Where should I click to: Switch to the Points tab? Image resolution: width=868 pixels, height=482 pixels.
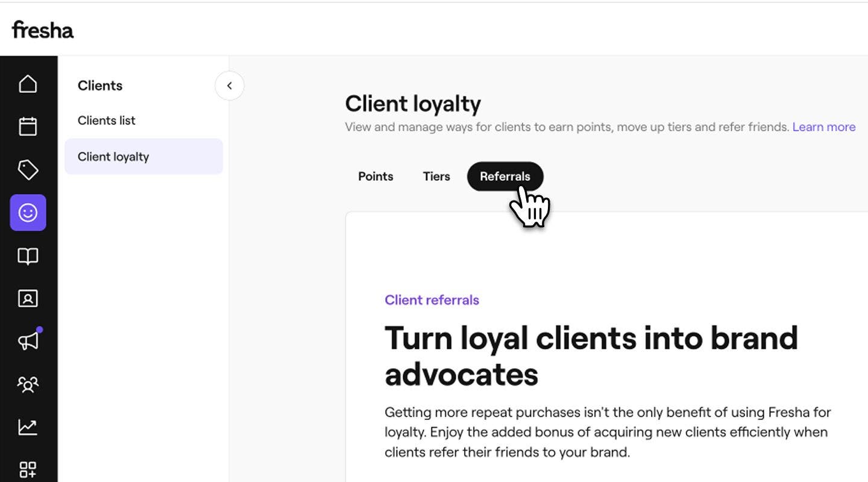pyautogui.click(x=376, y=176)
